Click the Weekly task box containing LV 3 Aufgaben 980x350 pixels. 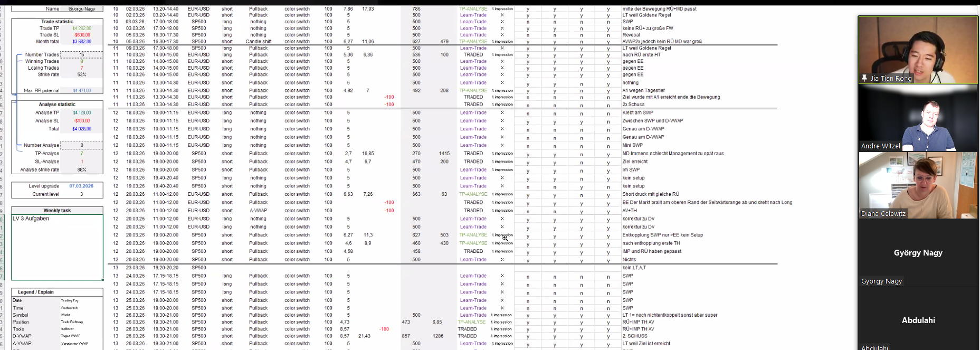tap(57, 247)
